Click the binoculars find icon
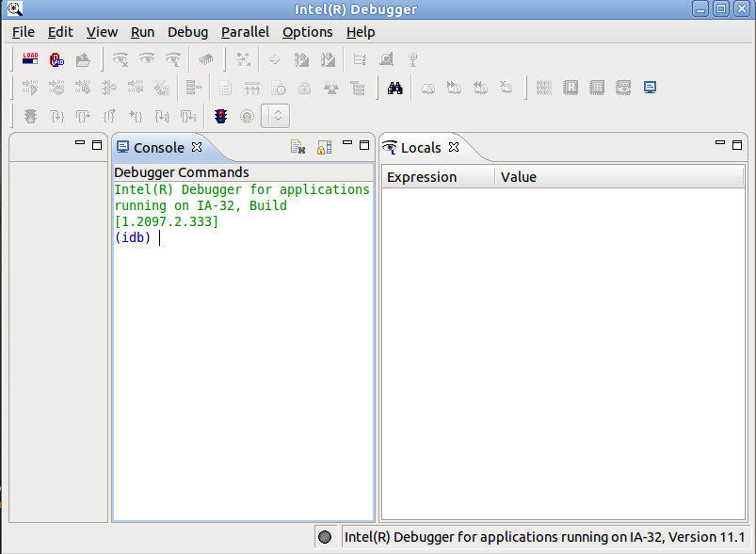Screen dimensions: 756x554 click(395, 88)
